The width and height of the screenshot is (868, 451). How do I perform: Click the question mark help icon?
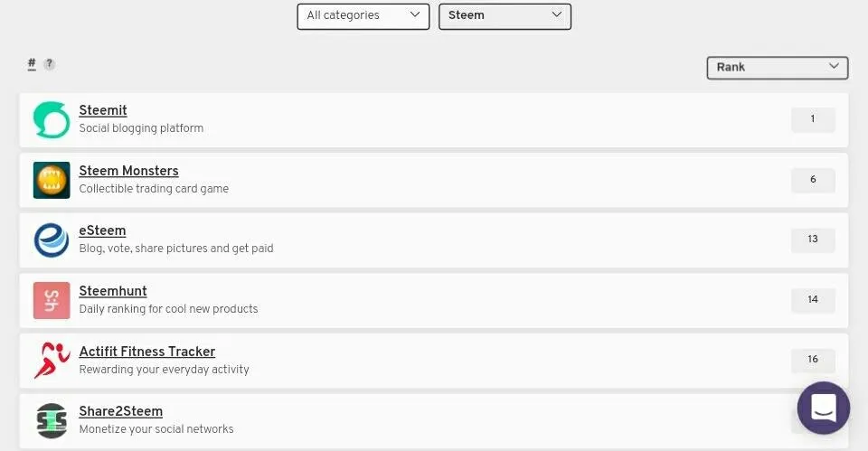pos(49,63)
